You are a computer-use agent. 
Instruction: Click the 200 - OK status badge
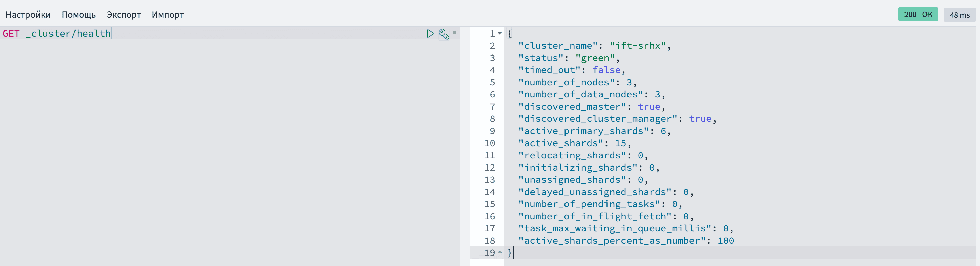click(x=918, y=15)
